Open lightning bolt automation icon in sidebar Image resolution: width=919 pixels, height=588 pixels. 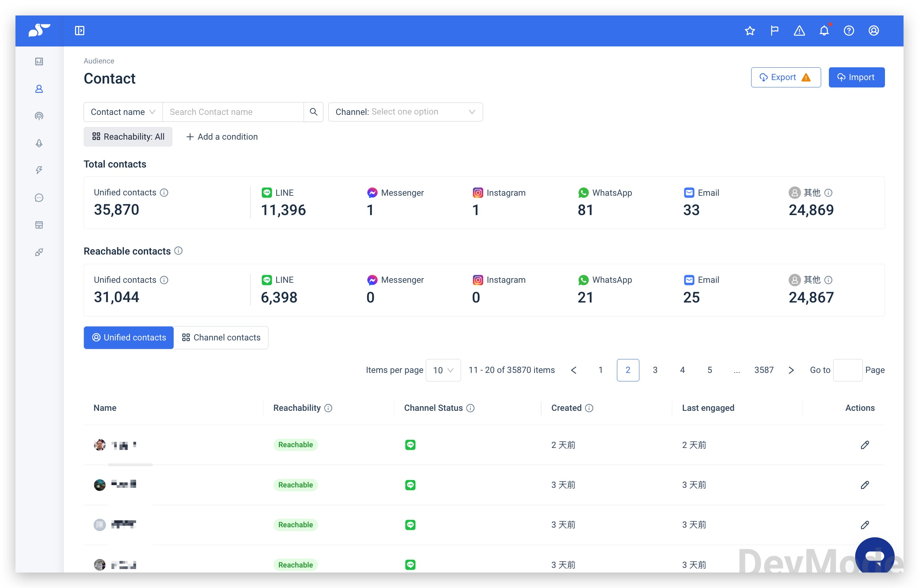(x=39, y=170)
